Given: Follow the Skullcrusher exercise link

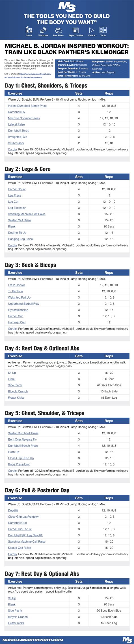Looking at the screenshot, I should pos(16,143).
